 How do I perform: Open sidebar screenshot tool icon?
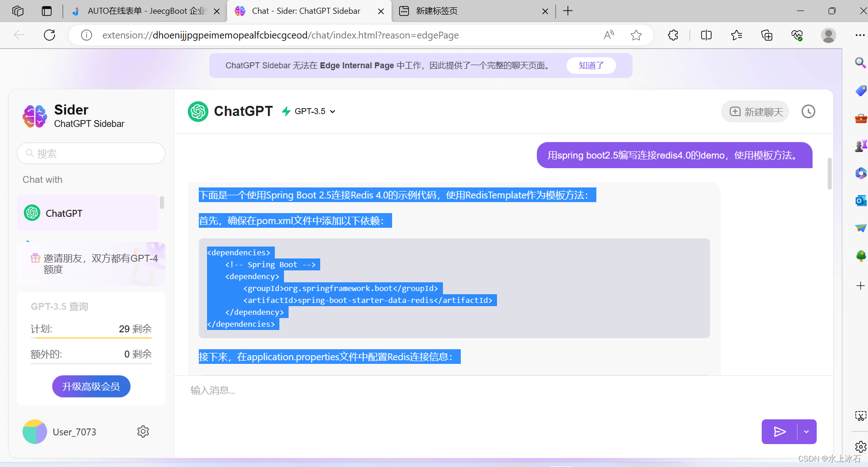(861, 416)
